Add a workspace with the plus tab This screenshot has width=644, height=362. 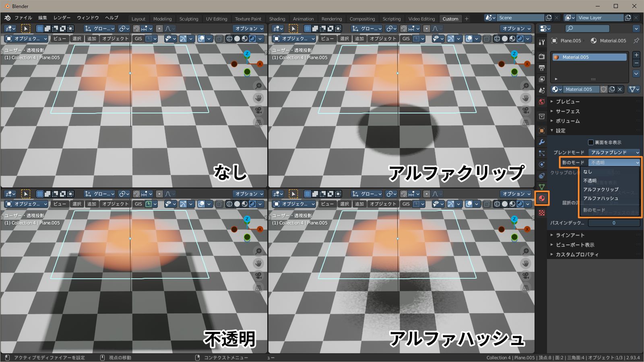[x=466, y=19]
